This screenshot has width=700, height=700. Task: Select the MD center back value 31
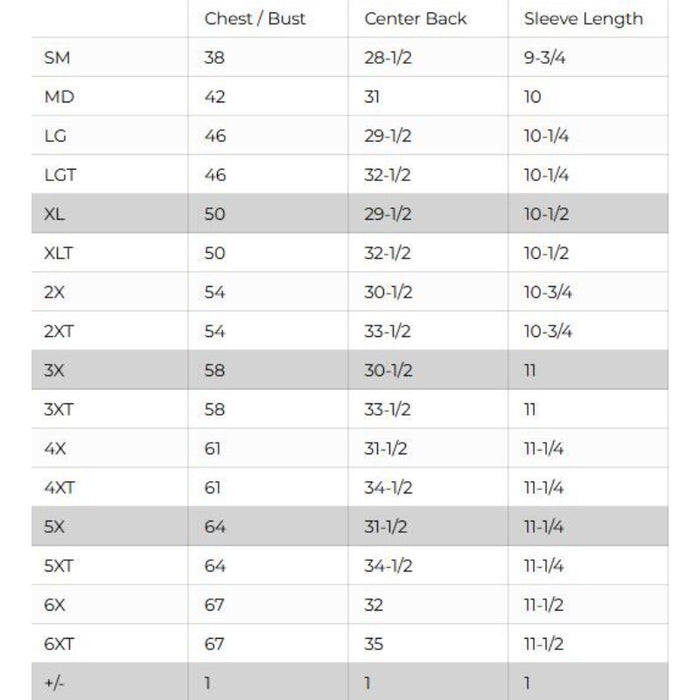pos(372,97)
